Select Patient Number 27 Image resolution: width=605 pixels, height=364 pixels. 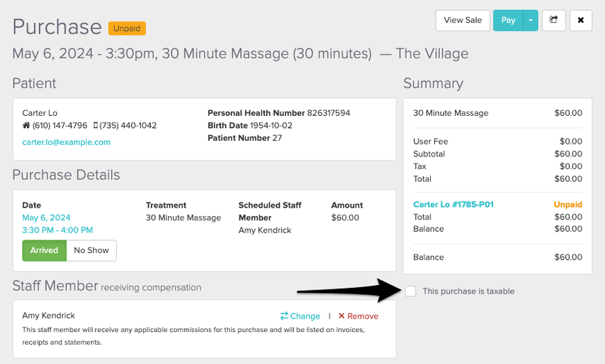[x=245, y=138]
